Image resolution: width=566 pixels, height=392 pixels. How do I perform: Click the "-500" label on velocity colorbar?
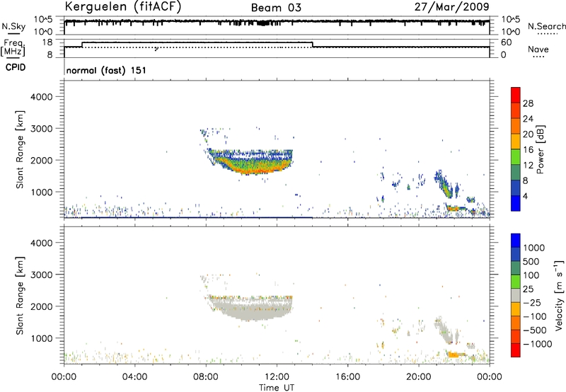click(535, 330)
